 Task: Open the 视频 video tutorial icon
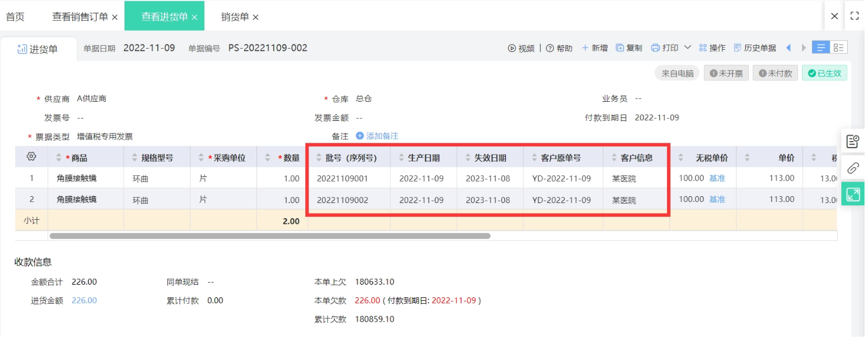[x=512, y=49]
